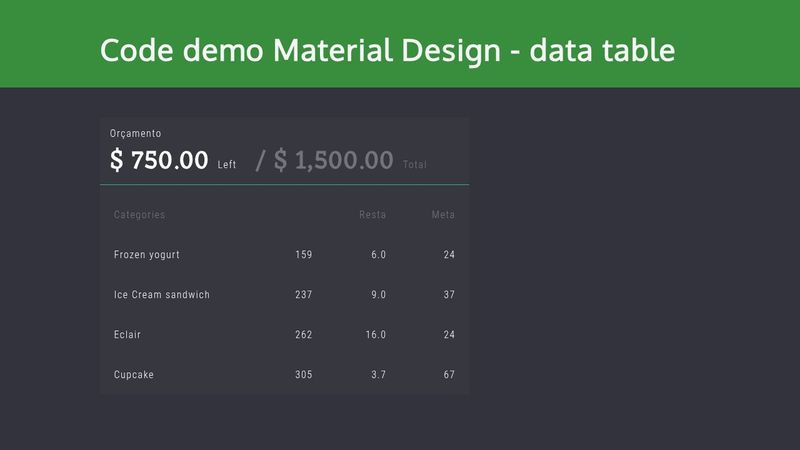Click Resta value 3.7 for Cupcake
Screen dimensions: 800x450
click(x=378, y=375)
